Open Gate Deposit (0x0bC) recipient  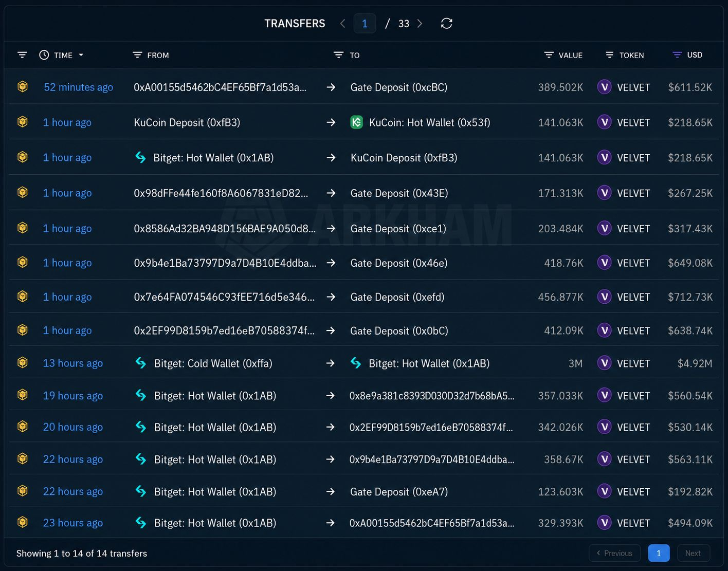(x=399, y=331)
